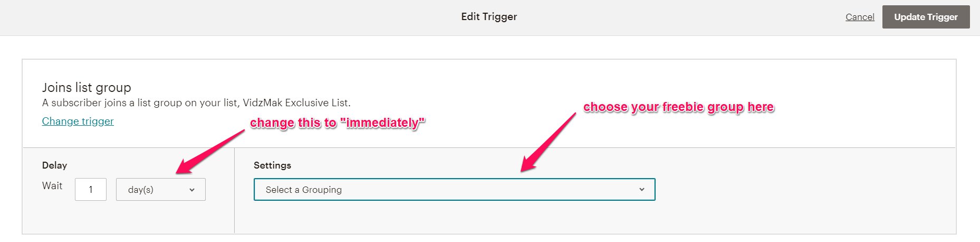Image resolution: width=980 pixels, height=242 pixels.
Task: Click the 'choose your freebie group here' annotation
Action: click(x=678, y=107)
